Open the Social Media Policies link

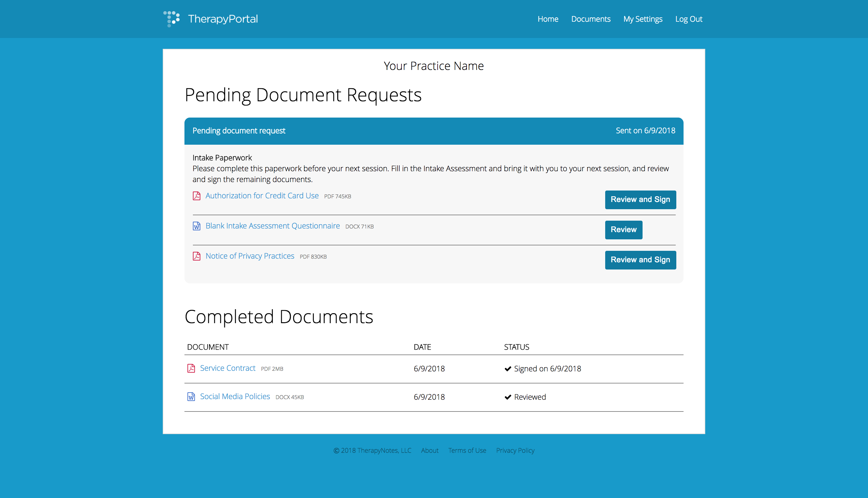pos(235,396)
